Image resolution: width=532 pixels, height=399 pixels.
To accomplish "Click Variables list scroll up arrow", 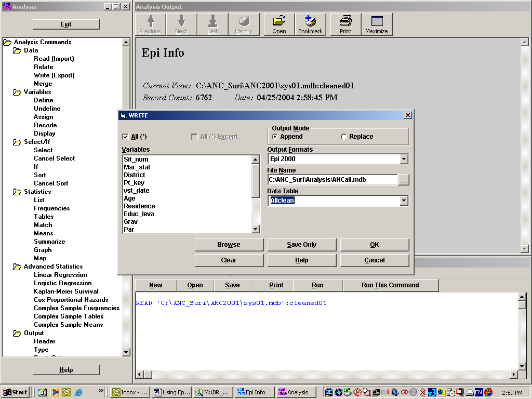I will coord(256,159).
